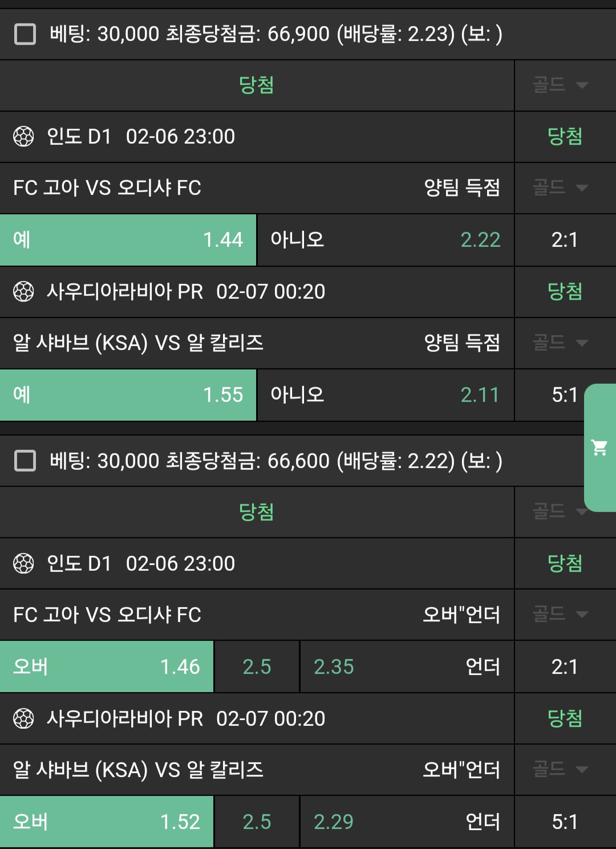Open the green shopping cart tab
This screenshot has width=616, height=849.
click(x=599, y=448)
